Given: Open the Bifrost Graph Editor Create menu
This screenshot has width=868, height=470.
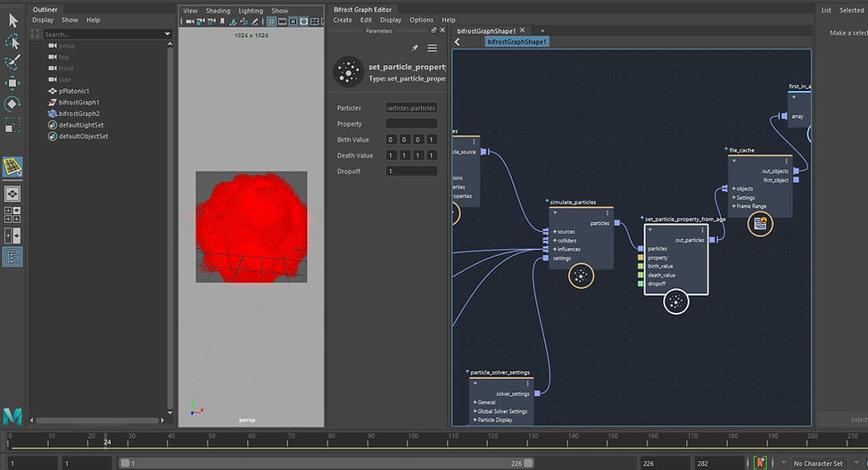Looking at the screenshot, I should coord(342,20).
